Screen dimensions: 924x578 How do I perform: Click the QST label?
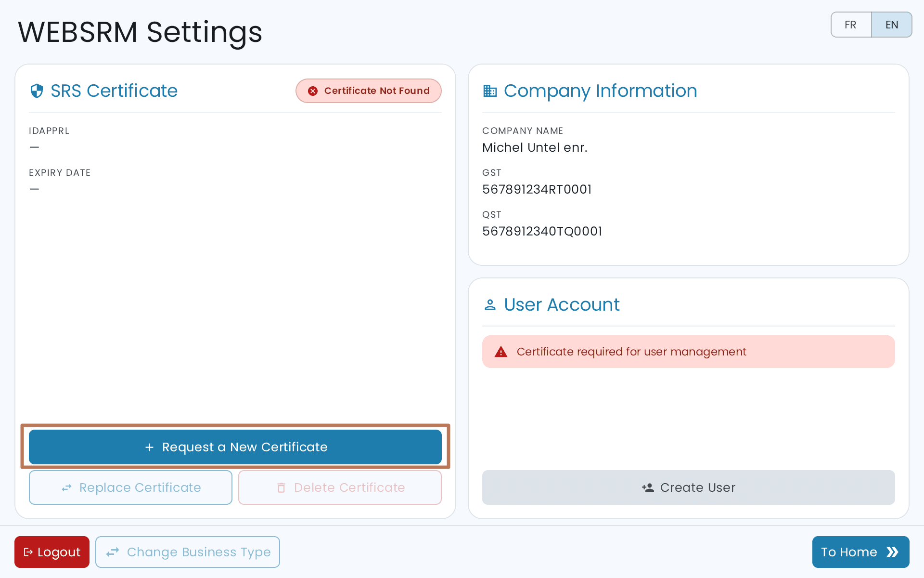tap(492, 215)
